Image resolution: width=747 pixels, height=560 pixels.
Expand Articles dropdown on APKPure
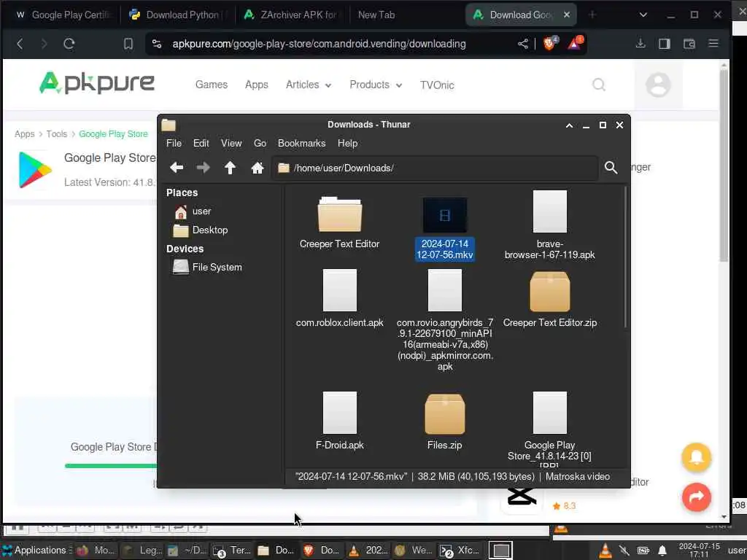pyautogui.click(x=309, y=85)
